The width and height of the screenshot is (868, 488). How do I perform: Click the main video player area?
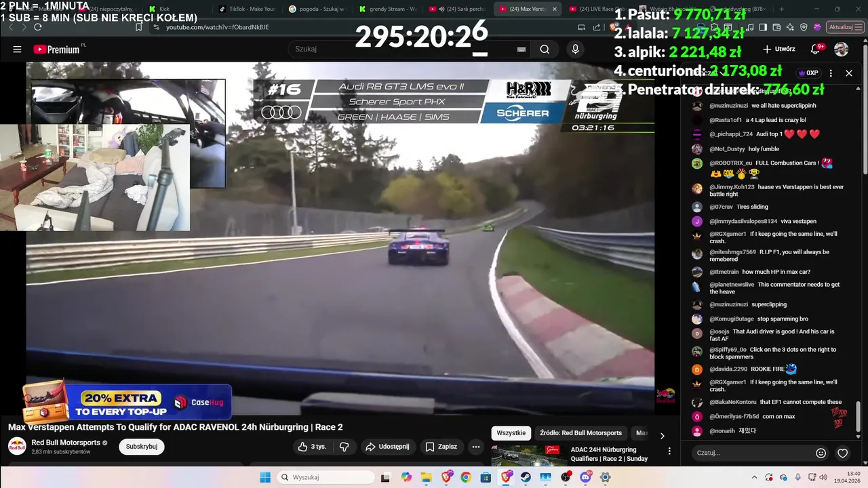pos(340,237)
